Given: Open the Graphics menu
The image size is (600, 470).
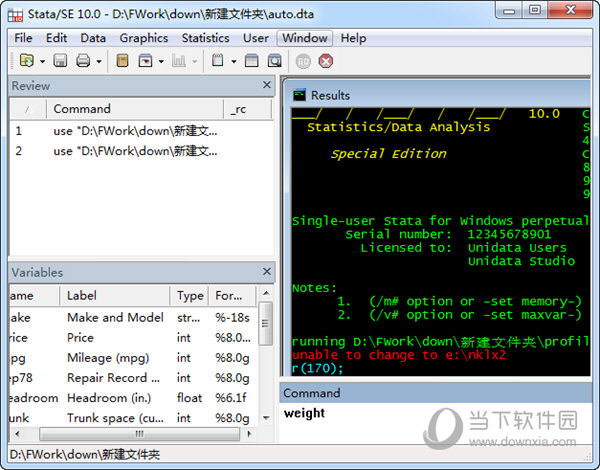Looking at the screenshot, I should pos(143,38).
